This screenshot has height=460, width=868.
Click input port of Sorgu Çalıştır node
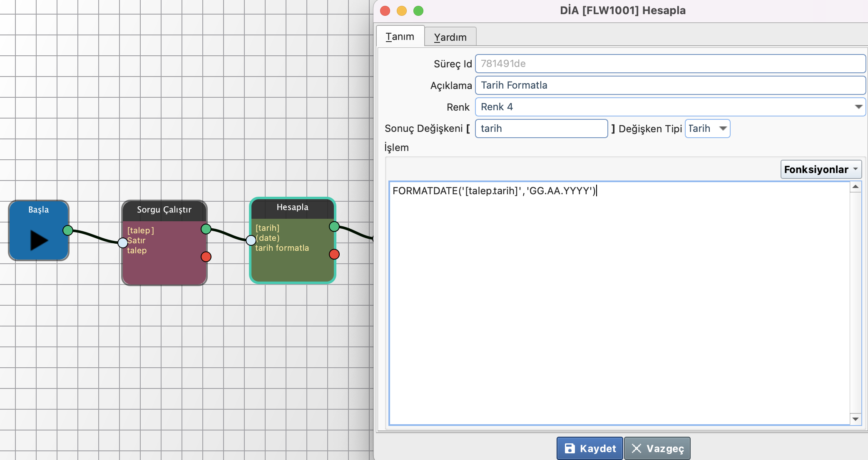point(123,242)
